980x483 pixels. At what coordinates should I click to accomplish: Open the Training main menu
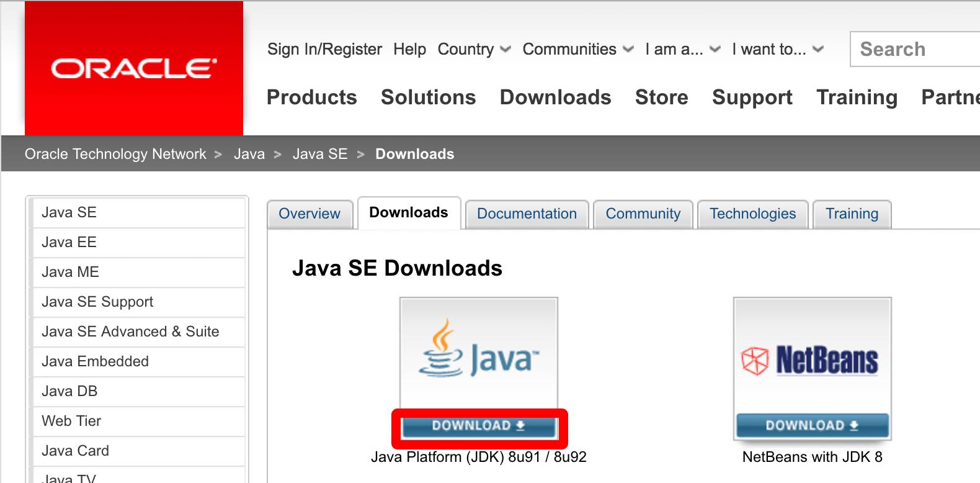click(x=857, y=97)
